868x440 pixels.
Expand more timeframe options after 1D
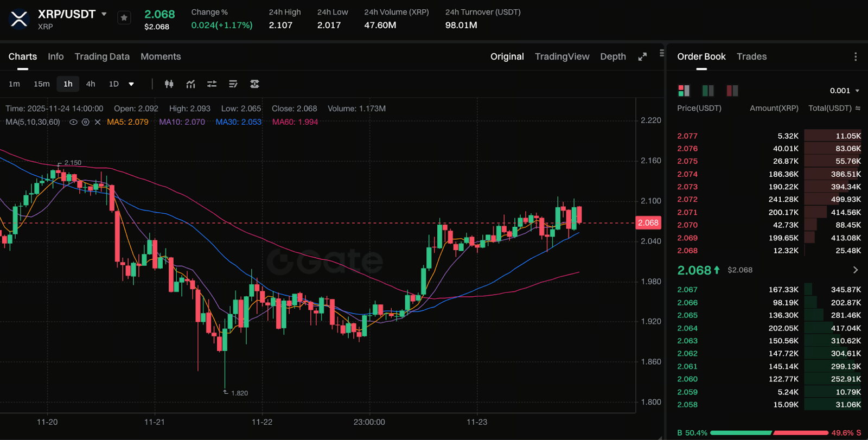click(131, 84)
